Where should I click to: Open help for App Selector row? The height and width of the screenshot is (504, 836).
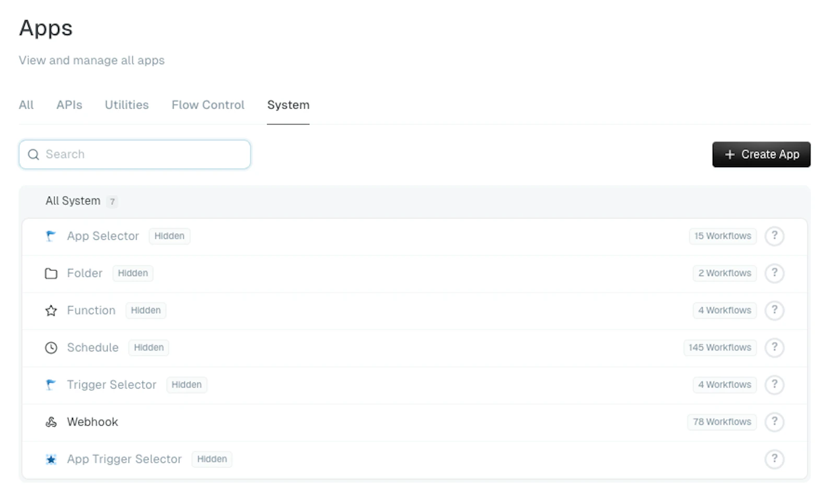(x=774, y=236)
